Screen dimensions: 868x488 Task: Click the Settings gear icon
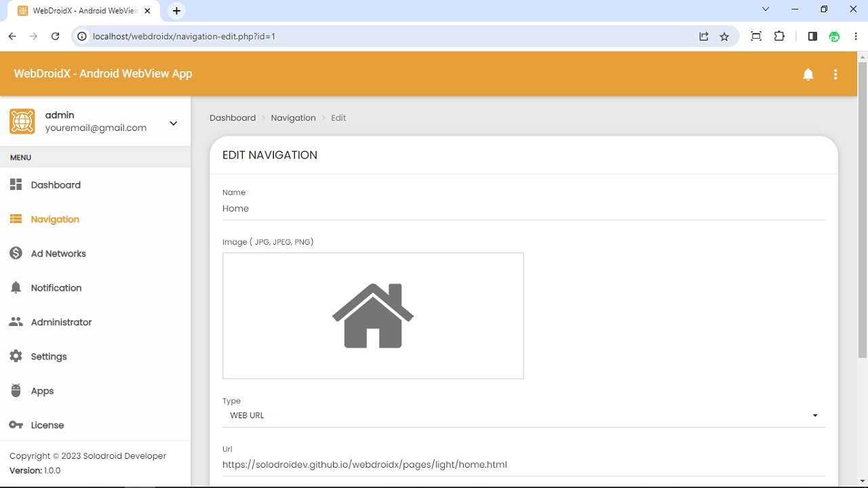(x=16, y=356)
